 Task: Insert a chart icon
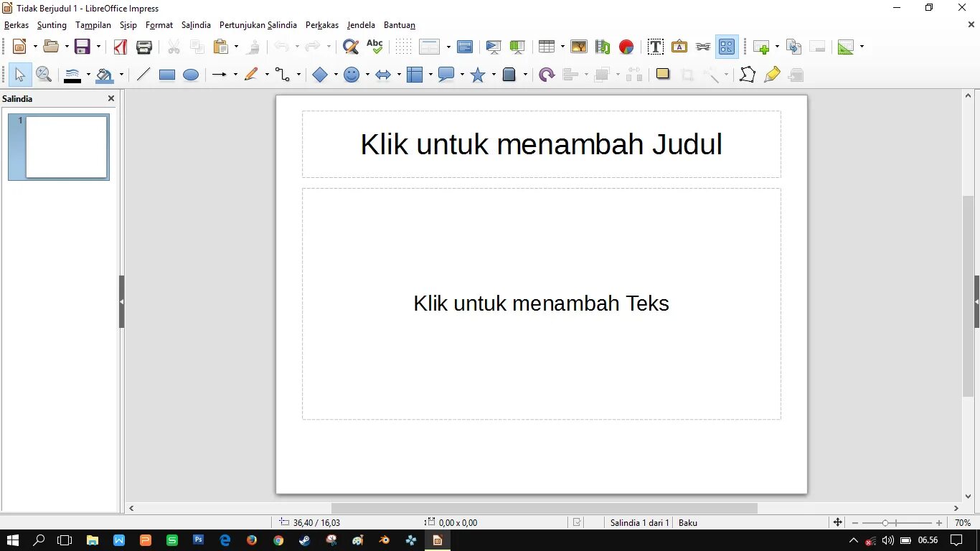(626, 47)
